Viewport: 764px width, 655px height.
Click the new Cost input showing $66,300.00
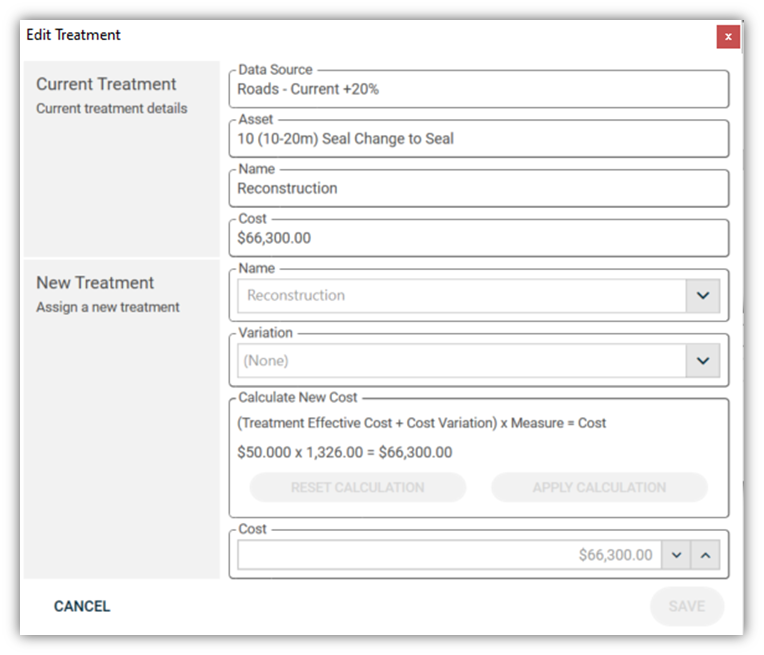pos(449,555)
